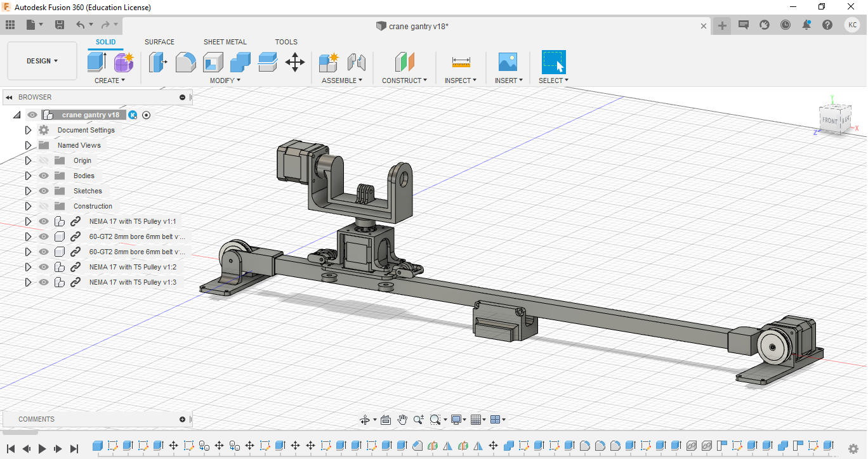Show the Origin folder
The image size is (868, 459).
click(44, 160)
